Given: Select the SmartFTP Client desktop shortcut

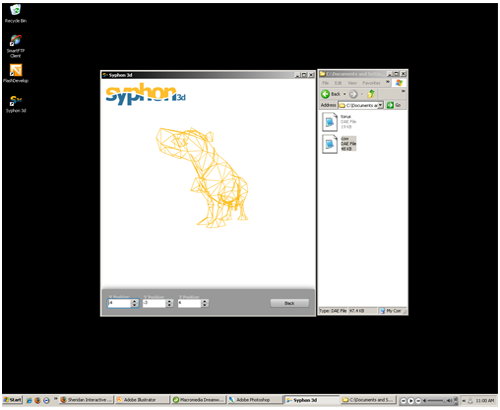Looking at the screenshot, I should pos(15,46).
